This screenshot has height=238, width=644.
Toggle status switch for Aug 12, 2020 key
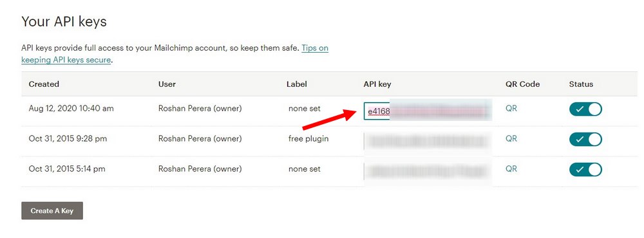pos(585,109)
